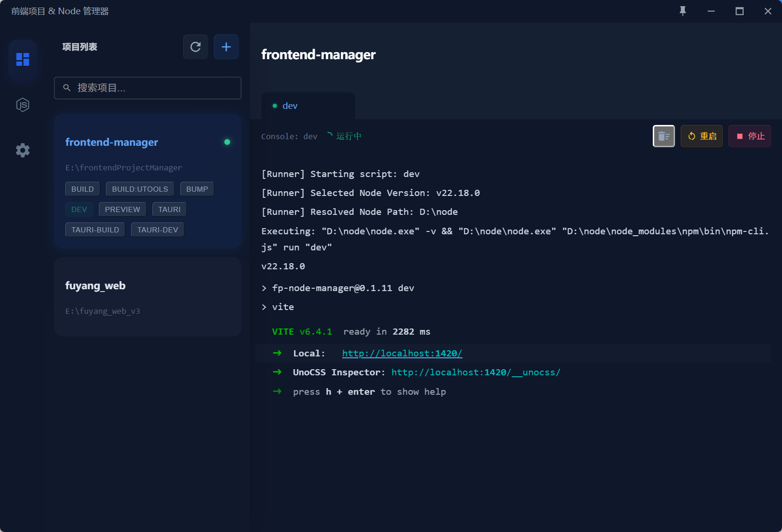Clear the console output with trash icon
This screenshot has height=532, width=782.
click(x=664, y=136)
